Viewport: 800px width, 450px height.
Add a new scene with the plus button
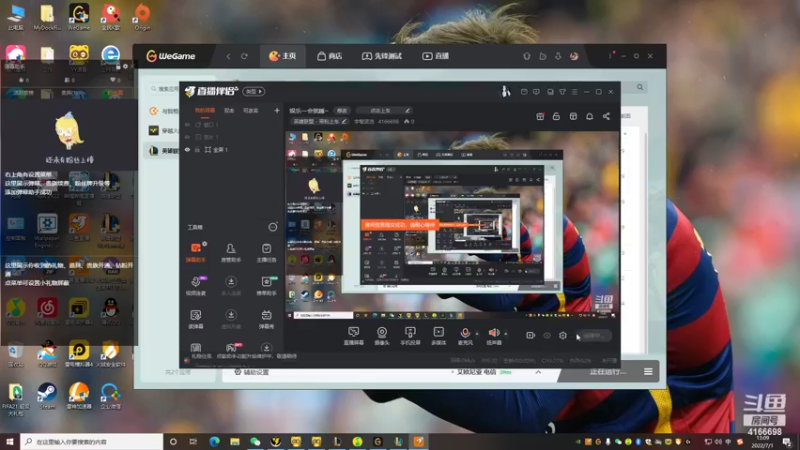point(277,110)
